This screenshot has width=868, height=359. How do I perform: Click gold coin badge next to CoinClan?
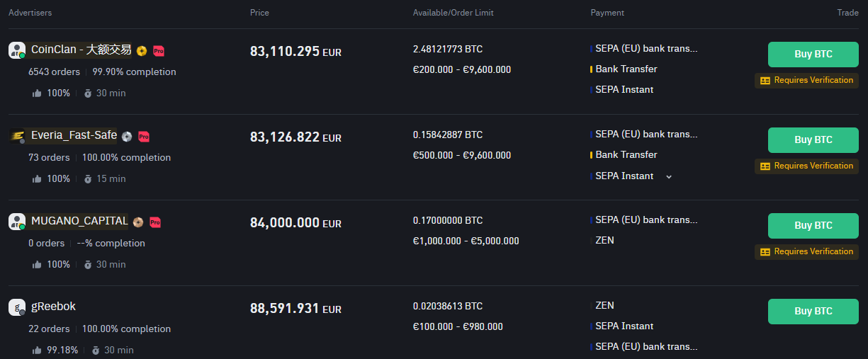click(142, 50)
